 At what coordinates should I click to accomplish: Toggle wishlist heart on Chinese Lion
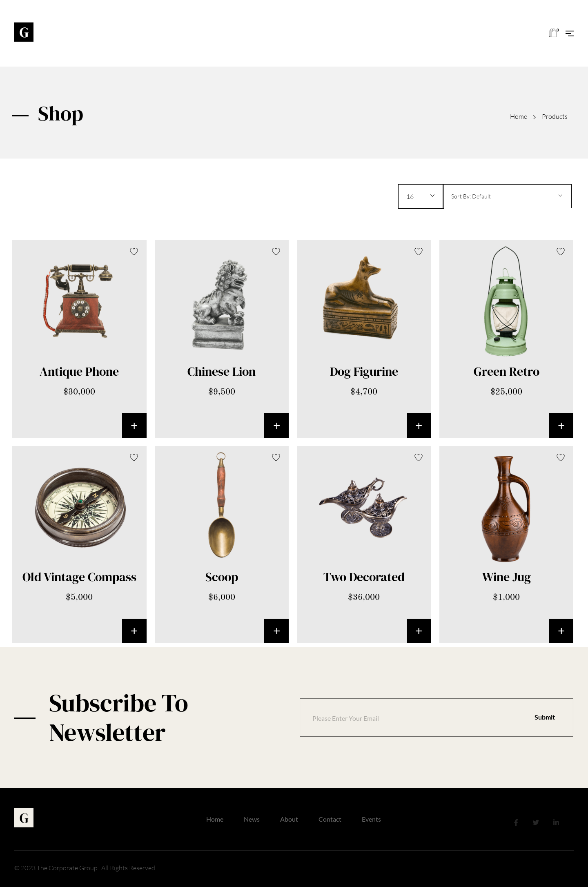(x=276, y=252)
